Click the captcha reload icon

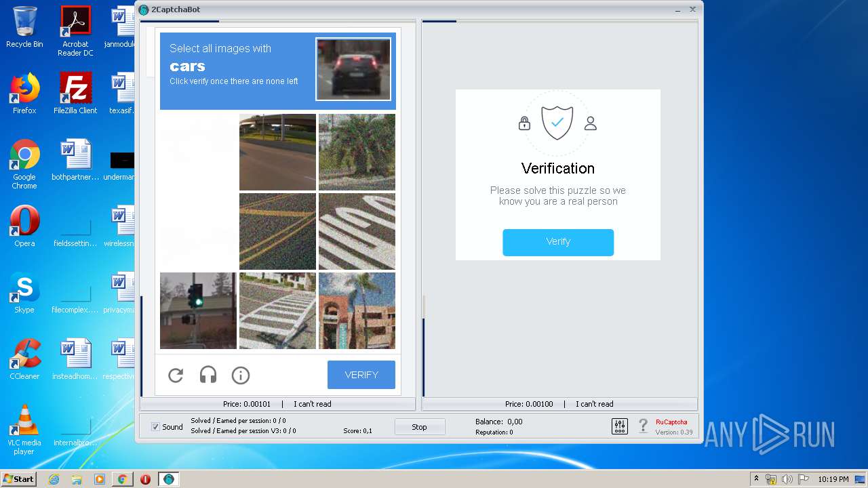tap(176, 375)
